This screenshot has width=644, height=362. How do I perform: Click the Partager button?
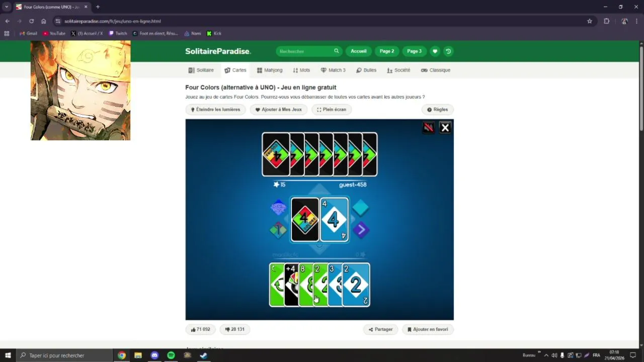[380, 329]
